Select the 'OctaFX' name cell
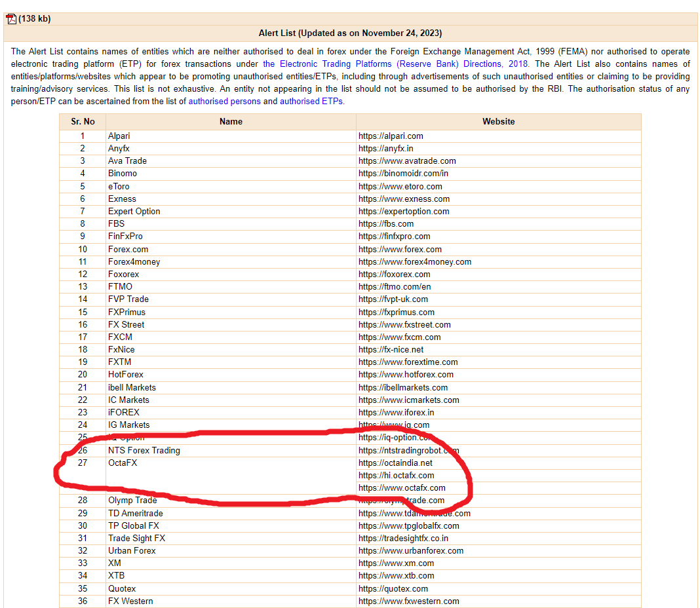The width and height of the screenshot is (700, 608). pyautogui.click(x=231, y=476)
